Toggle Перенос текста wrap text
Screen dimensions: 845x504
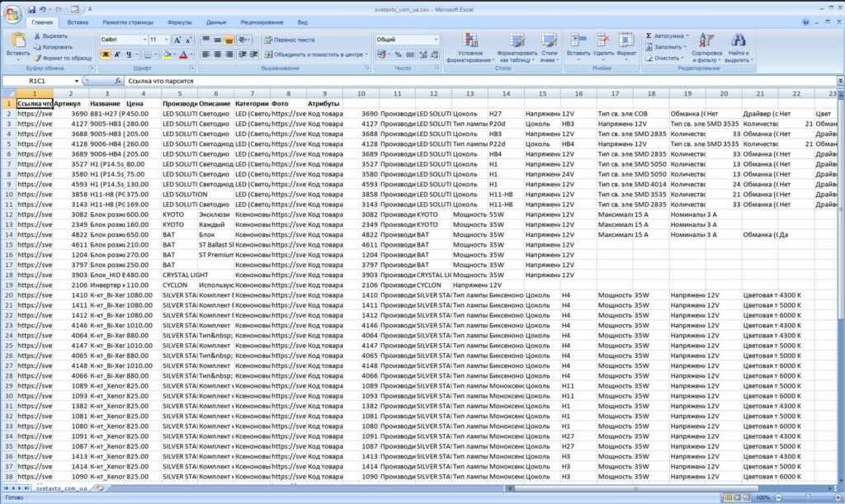(x=290, y=40)
